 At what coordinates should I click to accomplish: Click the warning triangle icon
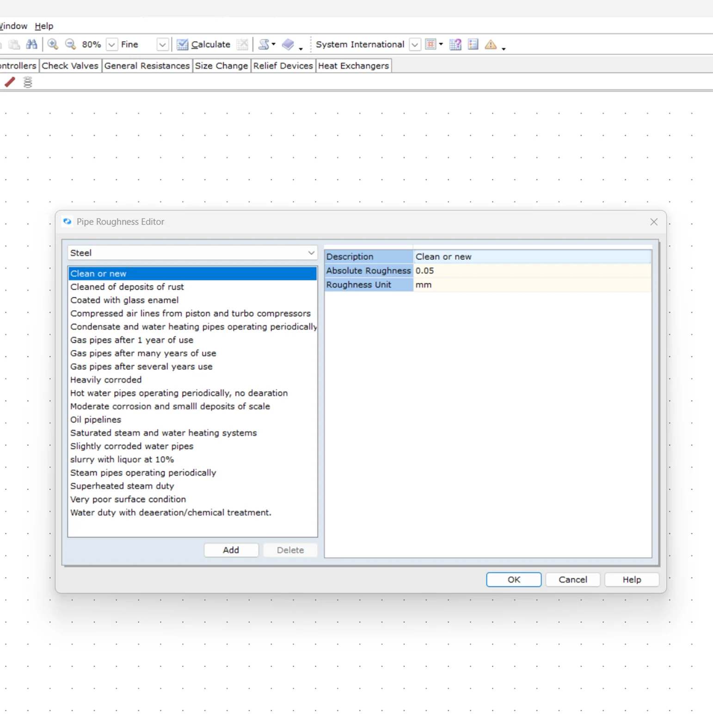click(490, 44)
